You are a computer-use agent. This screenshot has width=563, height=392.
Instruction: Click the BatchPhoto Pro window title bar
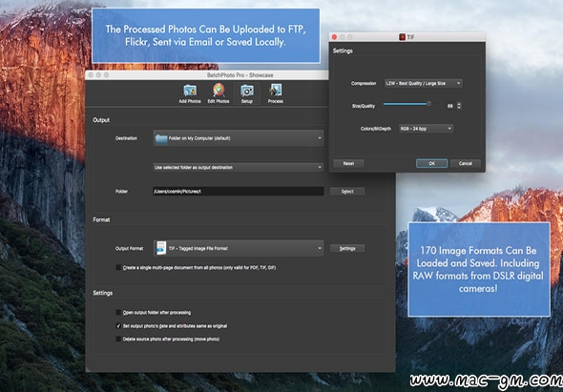(x=207, y=75)
